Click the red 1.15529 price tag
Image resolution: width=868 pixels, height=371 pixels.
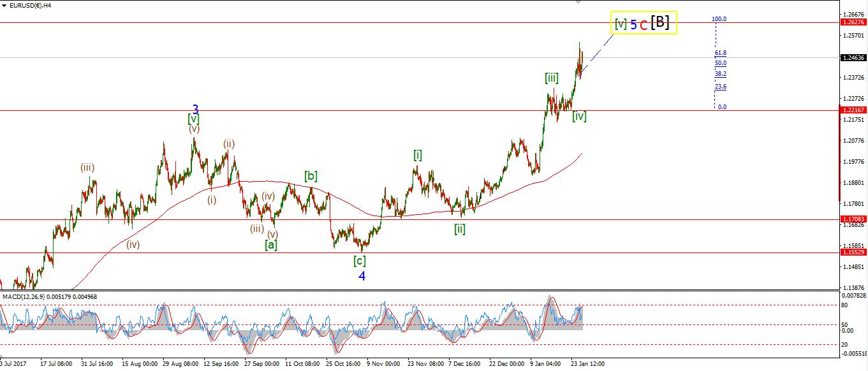point(853,252)
